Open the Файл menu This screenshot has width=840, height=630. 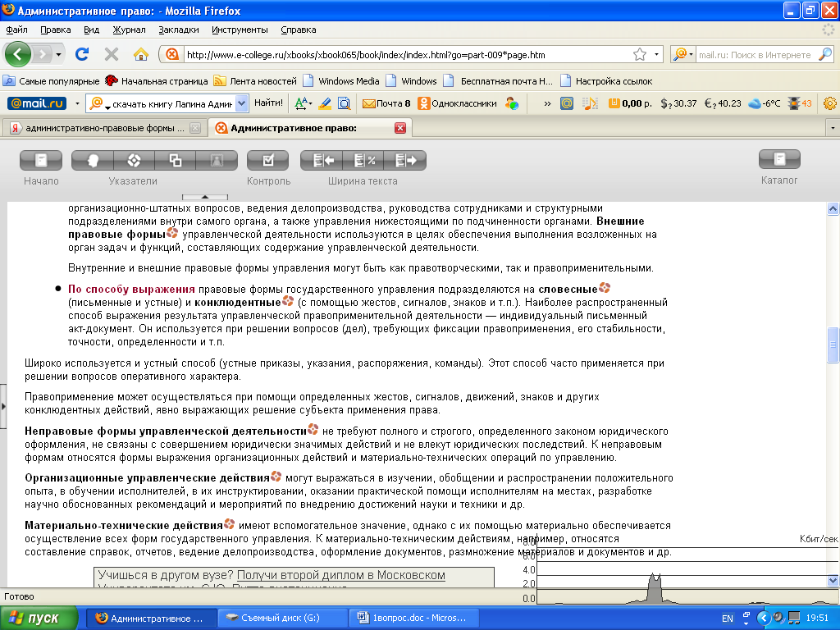coord(16,30)
